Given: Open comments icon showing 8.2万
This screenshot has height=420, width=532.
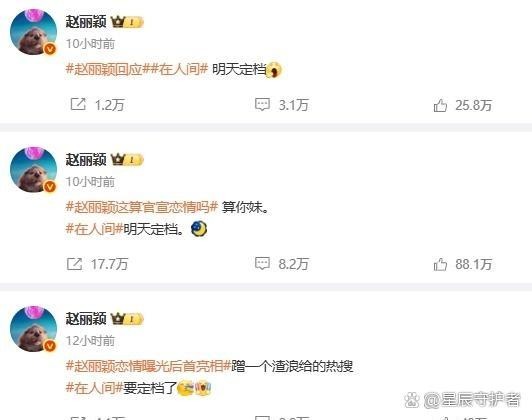Looking at the screenshot, I should 262,263.
